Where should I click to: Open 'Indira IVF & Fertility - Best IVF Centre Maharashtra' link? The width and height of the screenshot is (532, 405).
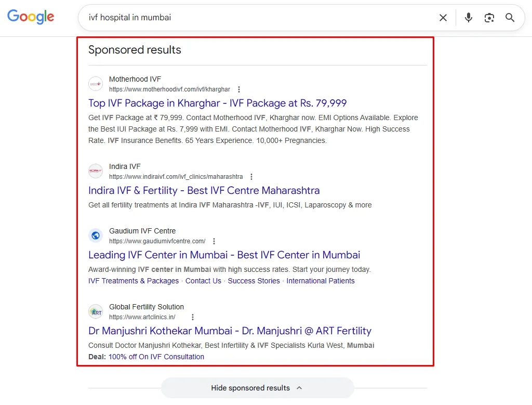(204, 190)
